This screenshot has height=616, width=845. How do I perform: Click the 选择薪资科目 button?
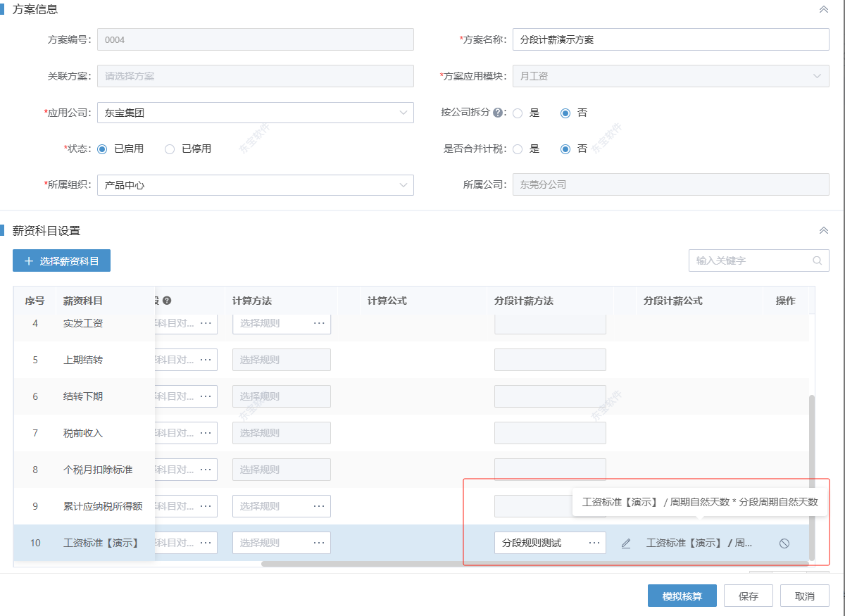click(x=61, y=260)
